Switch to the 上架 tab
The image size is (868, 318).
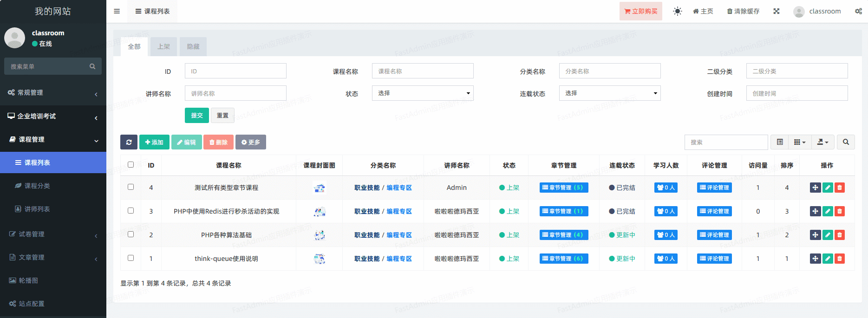[x=163, y=46]
